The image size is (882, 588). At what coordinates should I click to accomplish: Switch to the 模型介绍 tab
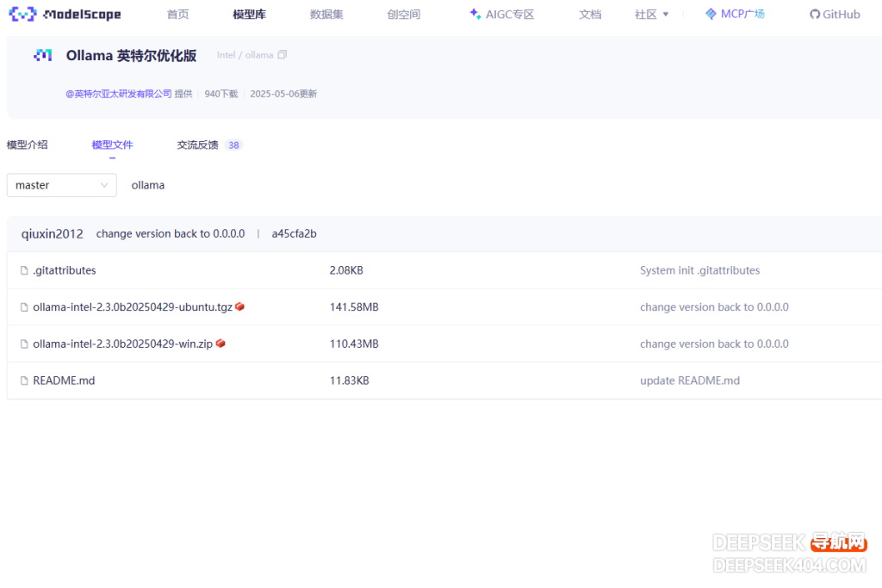coord(27,145)
